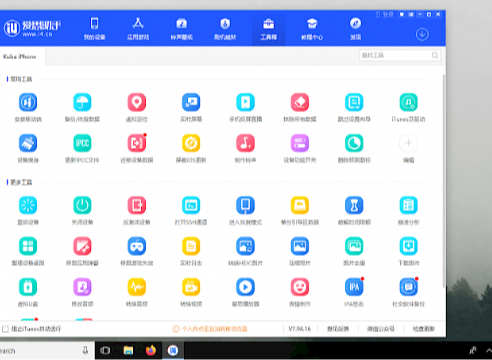The width and height of the screenshot is (492, 360).
Task: Open the Convert HEIC Pictures tool
Action: click(245, 246)
